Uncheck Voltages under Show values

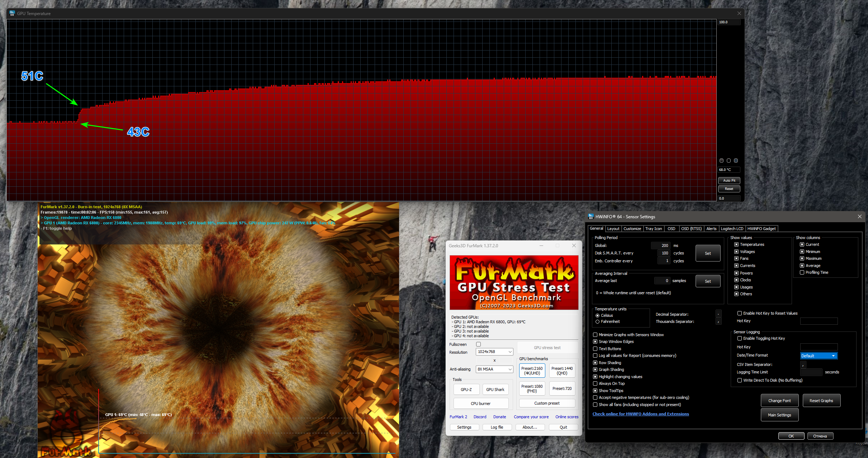click(736, 252)
